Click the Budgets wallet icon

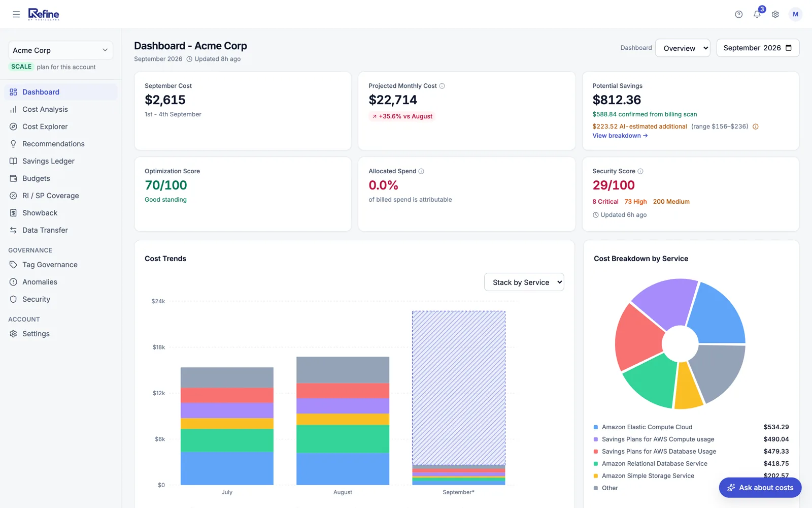pyautogui.click(x=13, y=178)
